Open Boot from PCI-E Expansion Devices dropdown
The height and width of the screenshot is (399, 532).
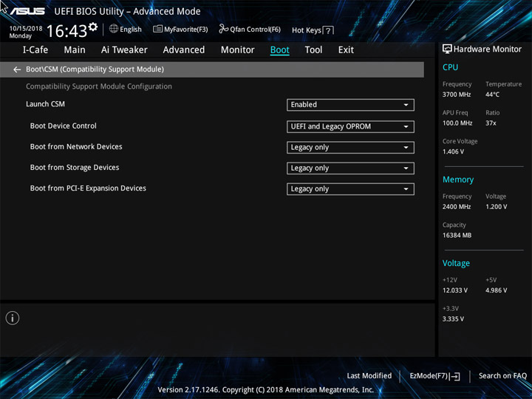[x=350, y=189]
